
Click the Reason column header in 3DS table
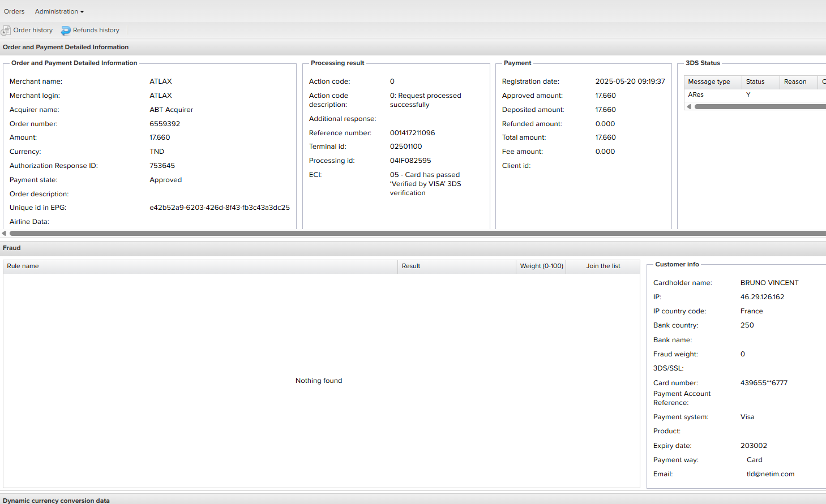(x=798, y=82)
